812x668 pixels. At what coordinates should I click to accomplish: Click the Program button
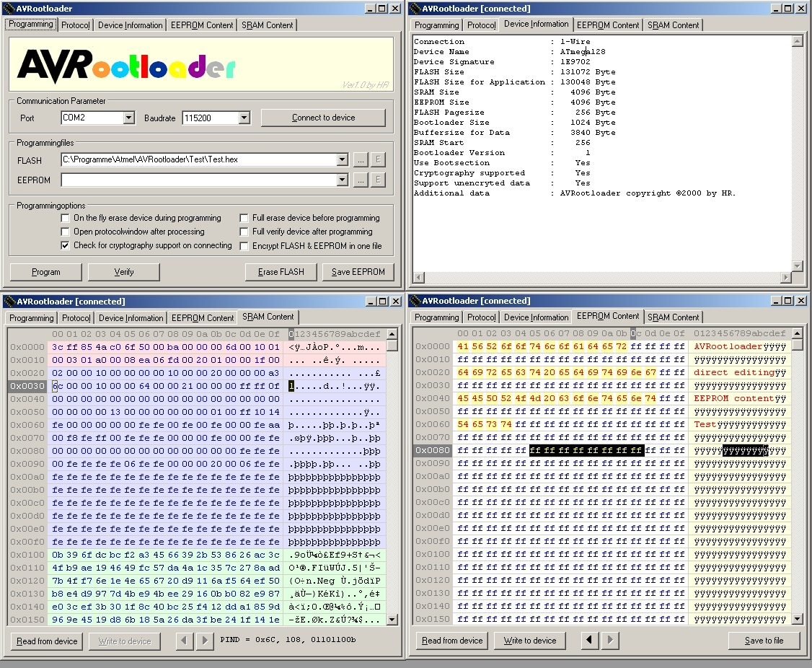tap(46, 271)
